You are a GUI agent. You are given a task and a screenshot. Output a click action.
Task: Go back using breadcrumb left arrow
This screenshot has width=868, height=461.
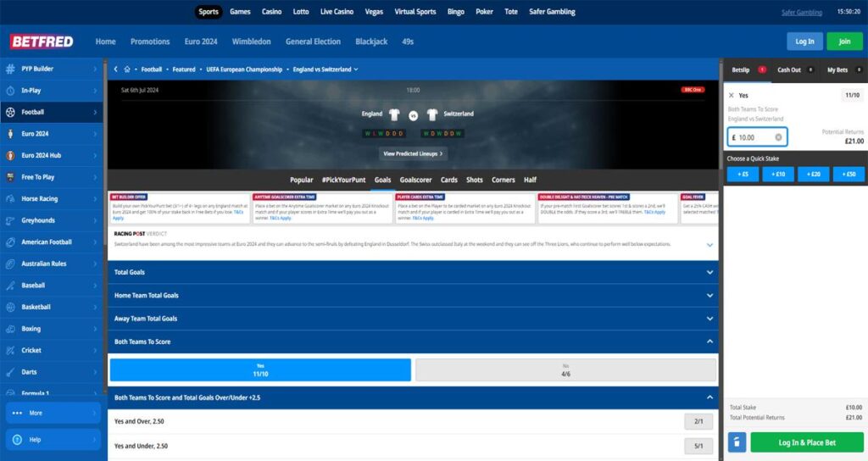click(115, 69)
